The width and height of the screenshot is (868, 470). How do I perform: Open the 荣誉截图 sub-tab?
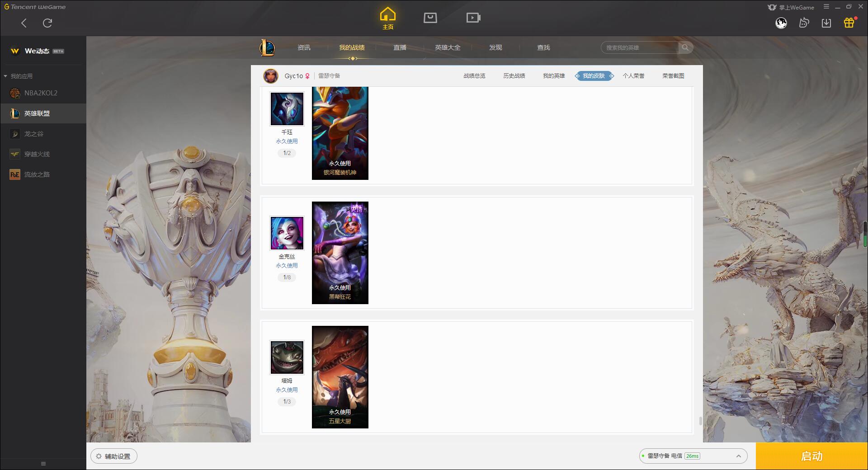click(673, 76)
